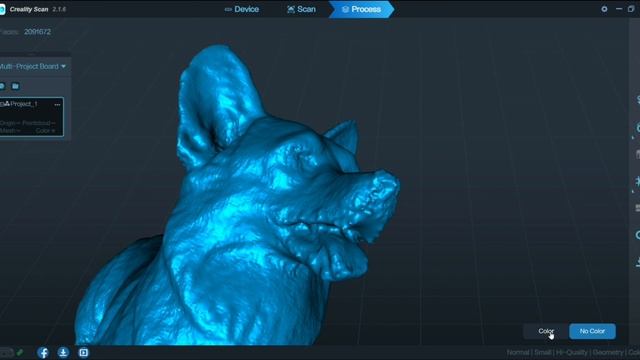Open settings via the gear icon
640x360 pixels.
(x=604, y=9)
